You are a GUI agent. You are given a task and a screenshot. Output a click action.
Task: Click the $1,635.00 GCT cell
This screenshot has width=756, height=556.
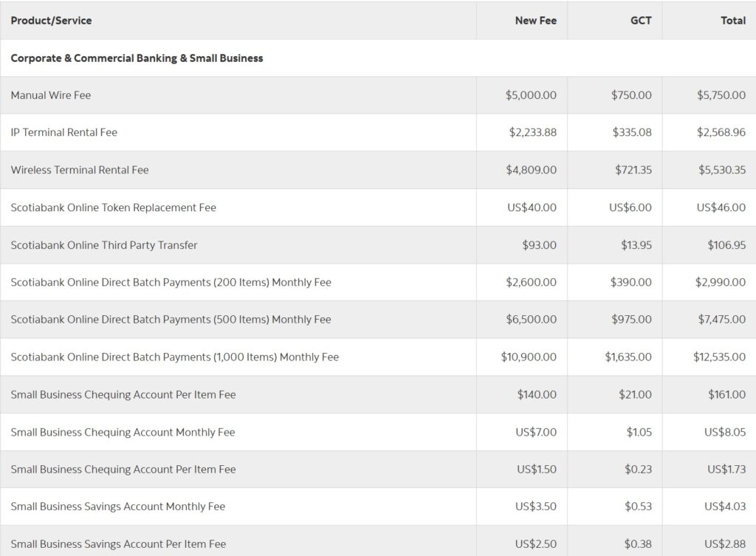[x=628, y=357]
